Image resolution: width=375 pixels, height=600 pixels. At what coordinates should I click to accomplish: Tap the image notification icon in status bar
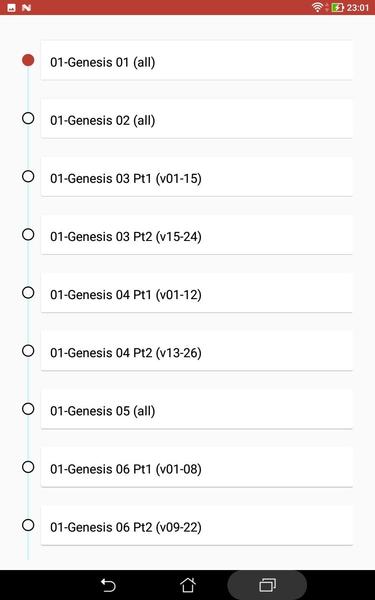(11, 7)
